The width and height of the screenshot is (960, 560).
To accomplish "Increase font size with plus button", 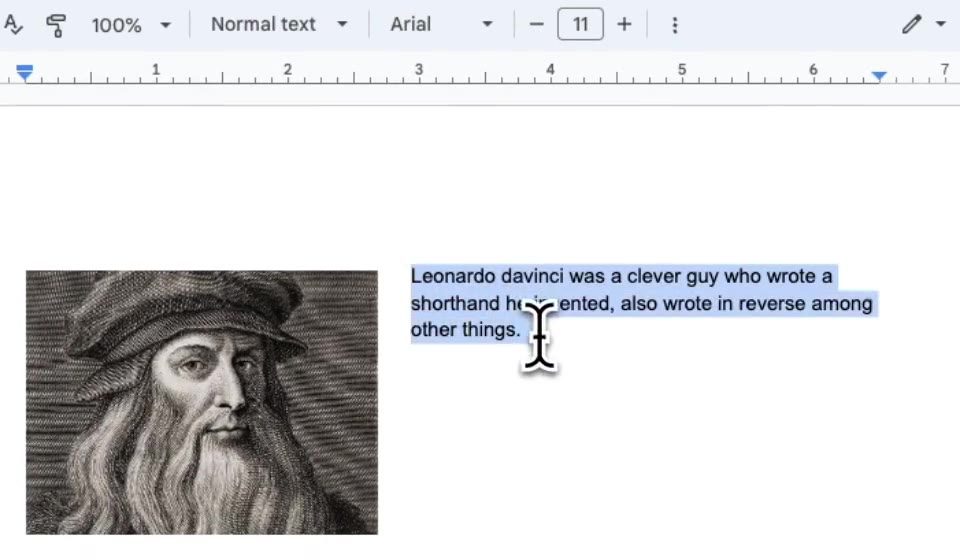I will click(x=624, y=24).
